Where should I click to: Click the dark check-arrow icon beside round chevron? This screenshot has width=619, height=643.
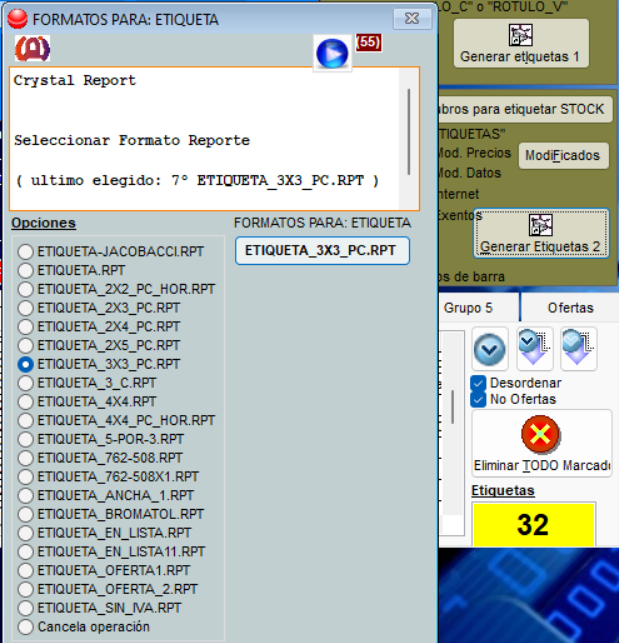pos(534,348)
